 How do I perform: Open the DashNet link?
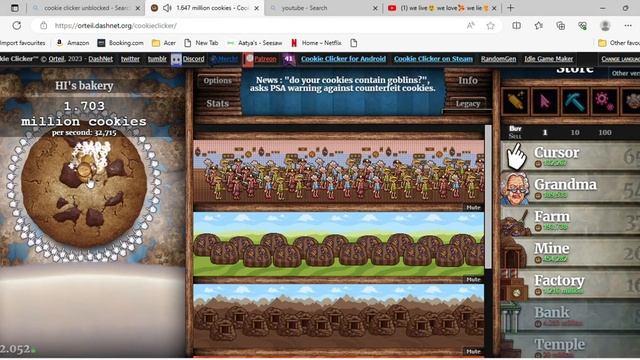click(x=100, y=59)
